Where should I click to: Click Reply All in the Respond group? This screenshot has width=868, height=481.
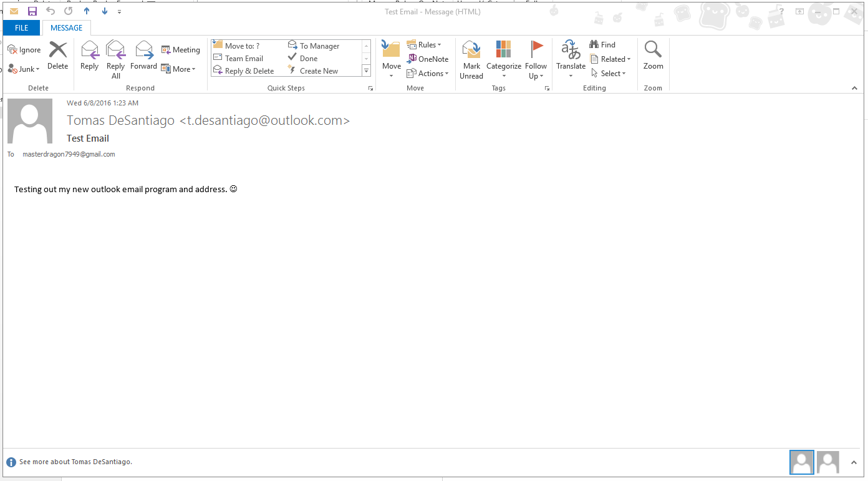click(x=116, y=60)
